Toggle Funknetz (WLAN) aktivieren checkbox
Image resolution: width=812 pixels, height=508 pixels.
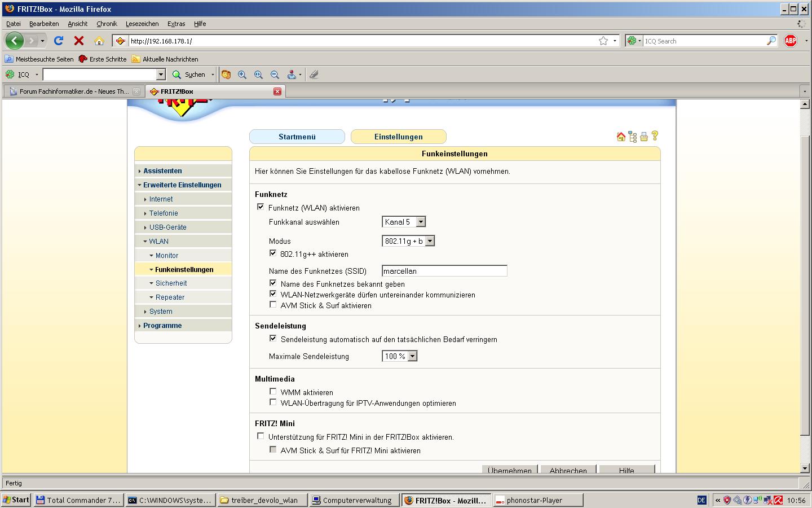pyautogui.click(x=261, y=207)
